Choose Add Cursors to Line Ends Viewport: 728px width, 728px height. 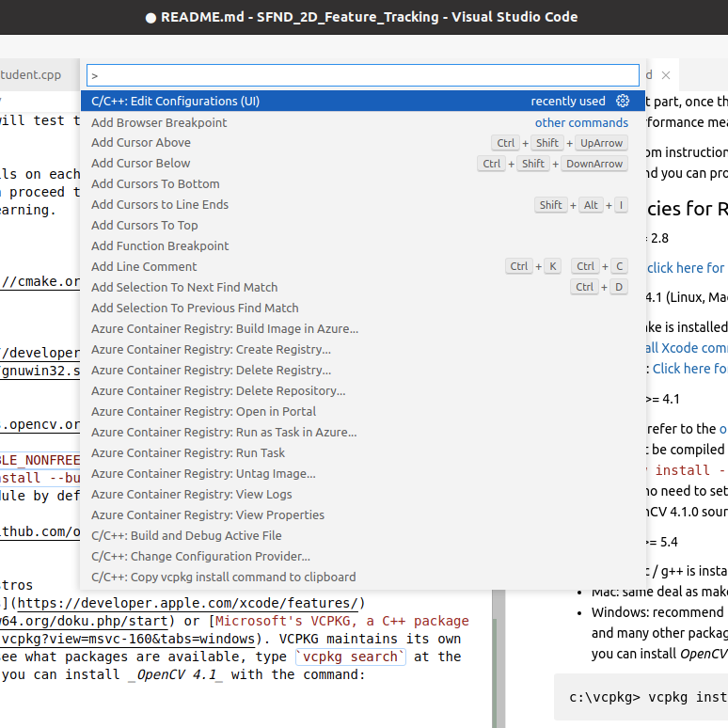point(363,205)
